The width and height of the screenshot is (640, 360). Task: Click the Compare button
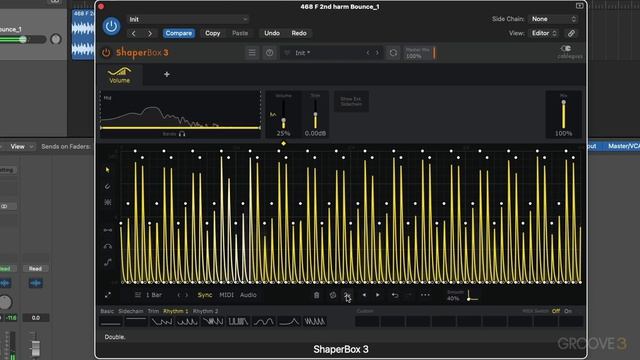pos(179,33)
